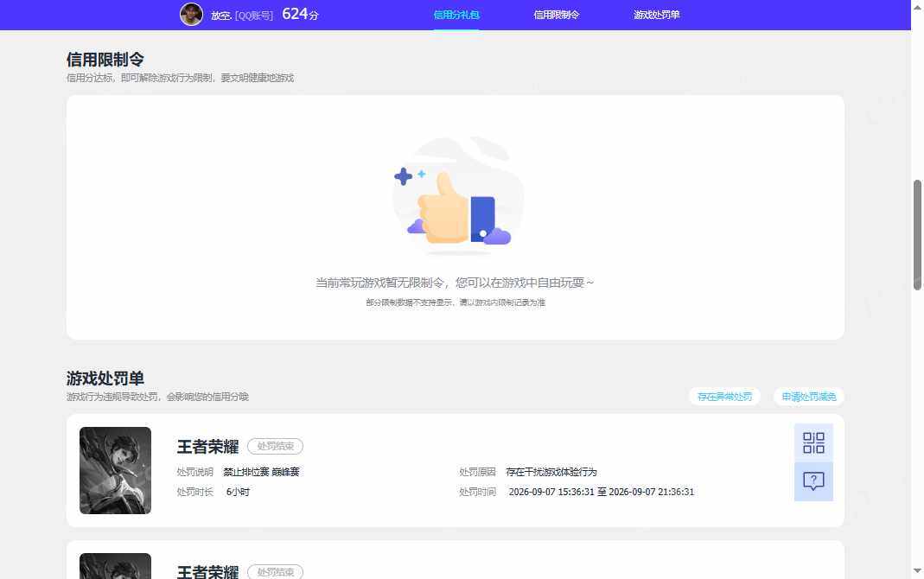Click the 6小时 duration value
This screenshot has height=579, width=924.
(x=238, y=492)
